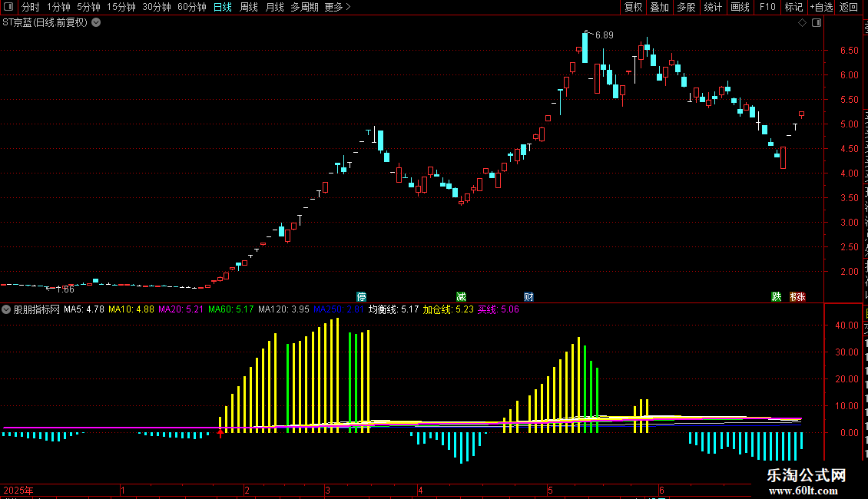Click the 标记 mark button
The width and height of the screenshot is (868, 499).
pyautogui.click(x=793, y=7)
